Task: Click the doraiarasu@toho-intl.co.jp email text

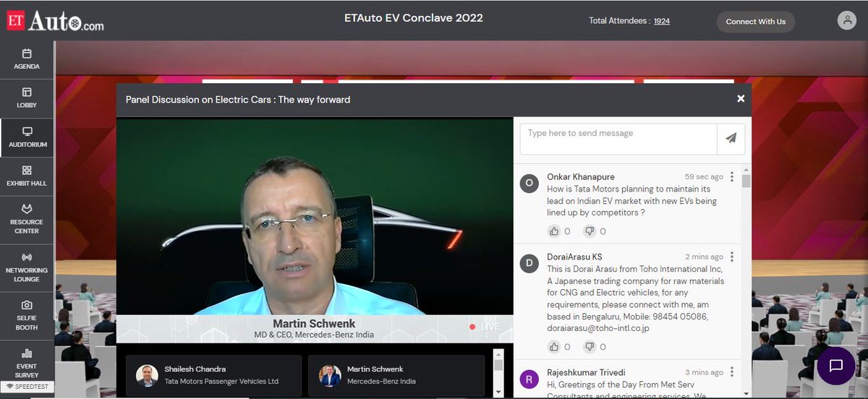Action: coord(598,328)
